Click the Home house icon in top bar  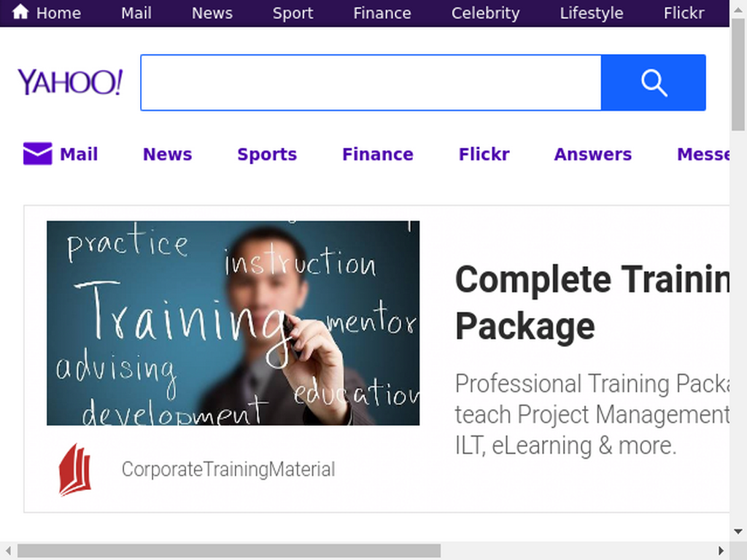(x=20, y=12)
